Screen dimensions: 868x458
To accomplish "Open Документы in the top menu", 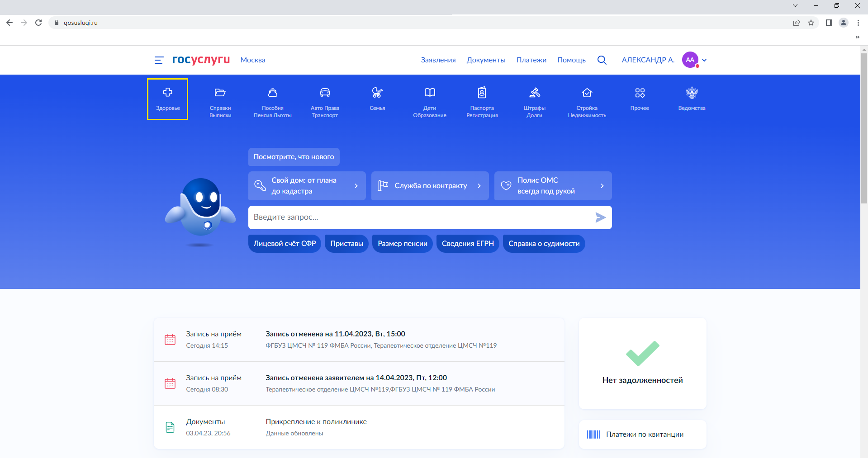I will tap(486, 60).
